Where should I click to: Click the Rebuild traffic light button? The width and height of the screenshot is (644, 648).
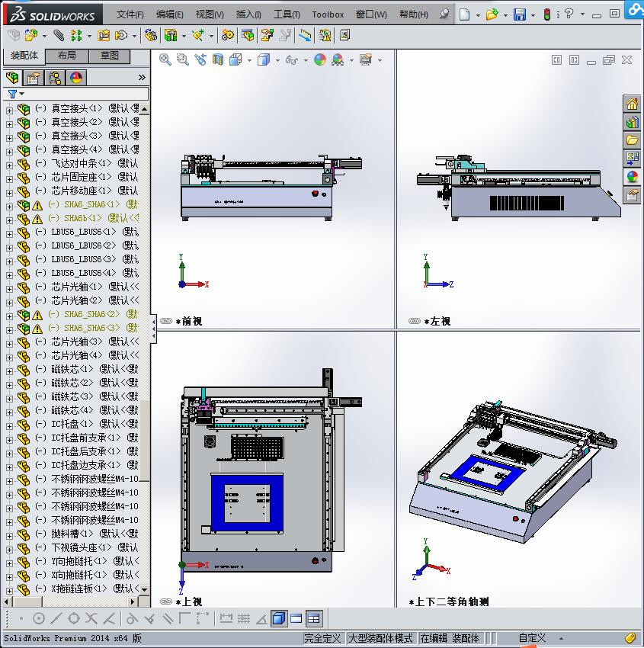pyautogui.click(x=547, y=15)
